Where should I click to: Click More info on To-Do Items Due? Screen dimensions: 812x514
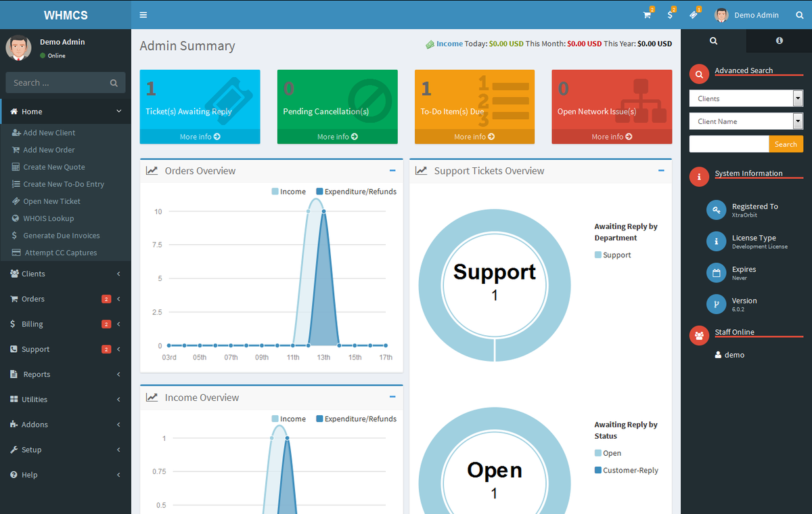[474, 137]
